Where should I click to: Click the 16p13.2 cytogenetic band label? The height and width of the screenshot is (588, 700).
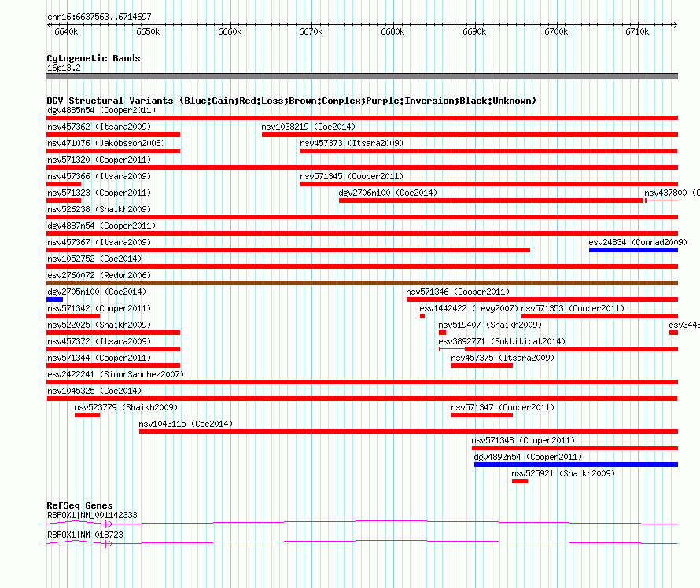(x=64, y=68)
